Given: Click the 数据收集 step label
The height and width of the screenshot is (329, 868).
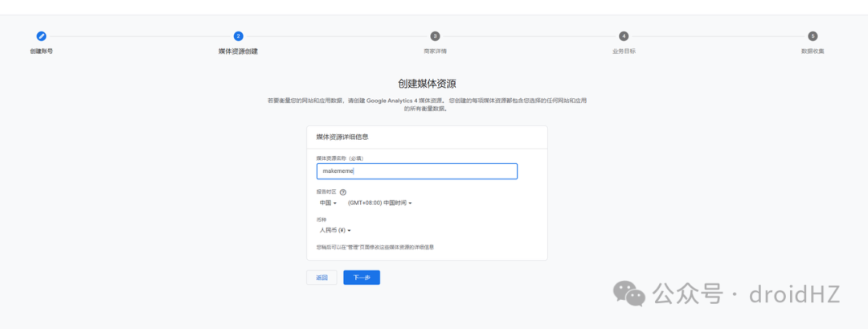Looking at the screenshot, I should click(x=813, y=51).
